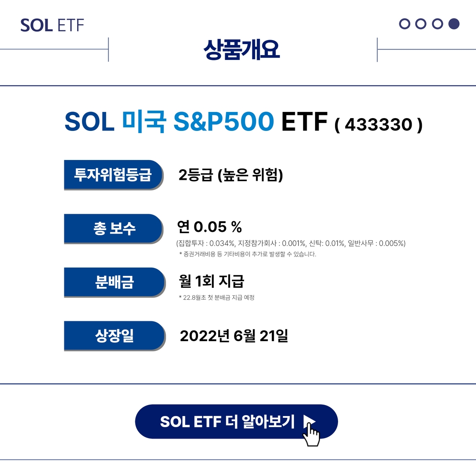
Task: Click the 연 0.05 % fee value
Action: [209, 227]
